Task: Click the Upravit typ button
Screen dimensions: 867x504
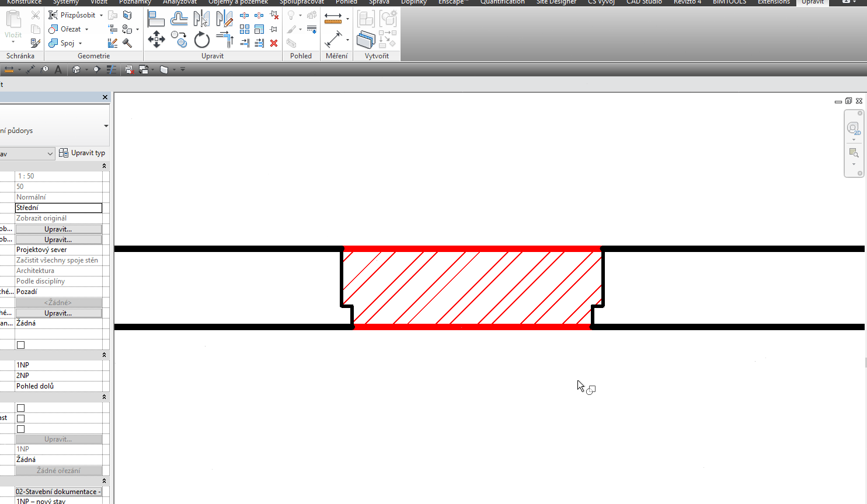Action: click(82, 153)
